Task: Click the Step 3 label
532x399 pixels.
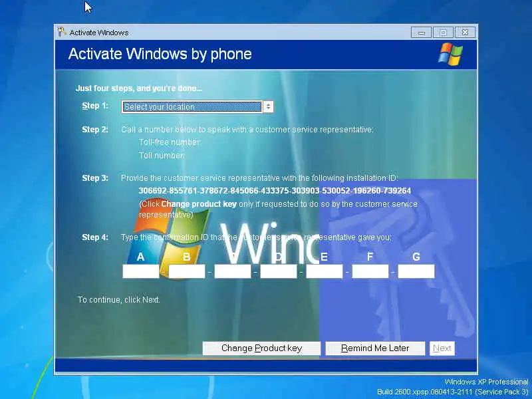Action: click(95, 178)
